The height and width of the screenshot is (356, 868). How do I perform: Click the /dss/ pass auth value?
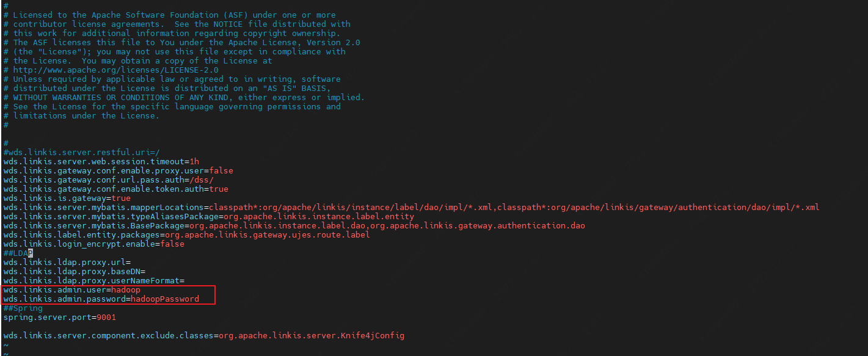201,180
